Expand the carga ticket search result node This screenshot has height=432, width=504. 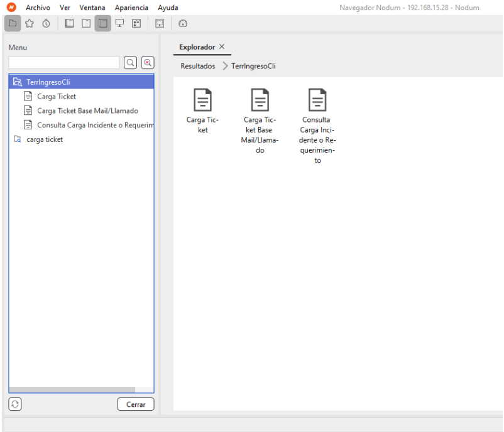(x=18, y=139)
